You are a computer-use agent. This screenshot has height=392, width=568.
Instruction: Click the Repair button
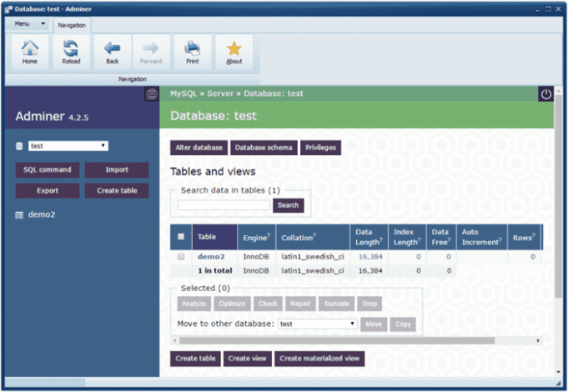[x=300, y=304]
